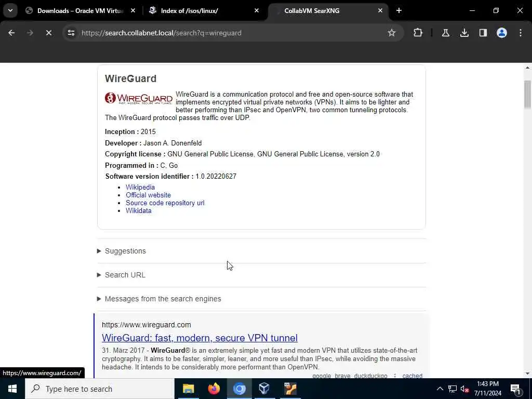Open the taskbar clock and date
The height and width of the screenshot is (399, 532).
pos(487,389)
